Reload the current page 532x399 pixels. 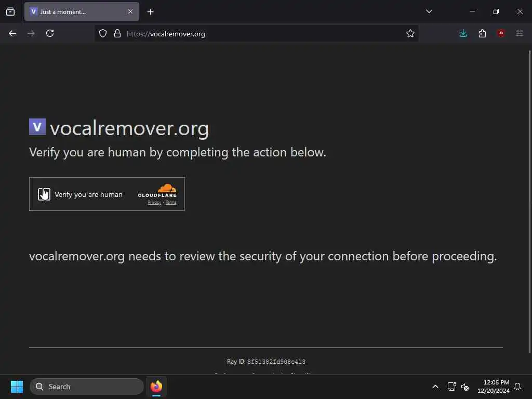click(50, 33)
